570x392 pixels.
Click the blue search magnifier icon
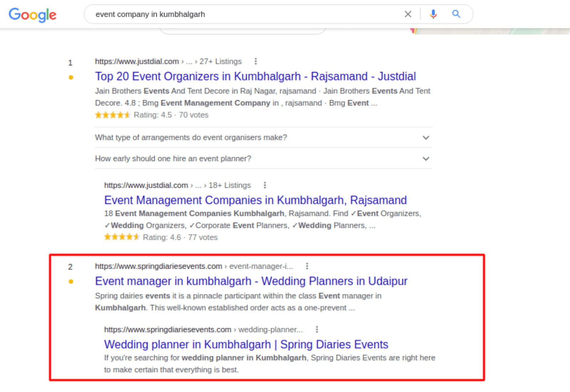tap(456, 14)
